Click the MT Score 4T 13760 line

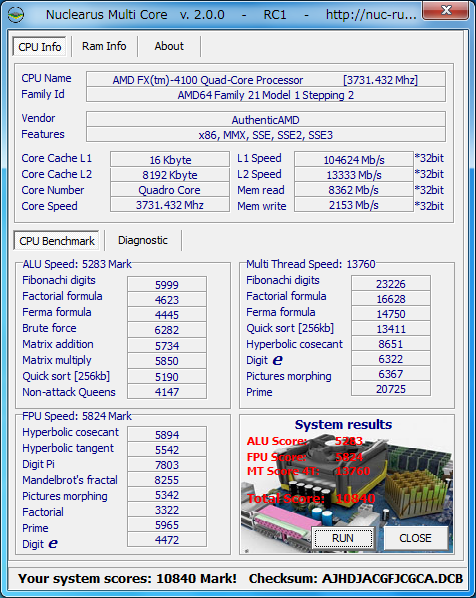[x=308, y=471]
